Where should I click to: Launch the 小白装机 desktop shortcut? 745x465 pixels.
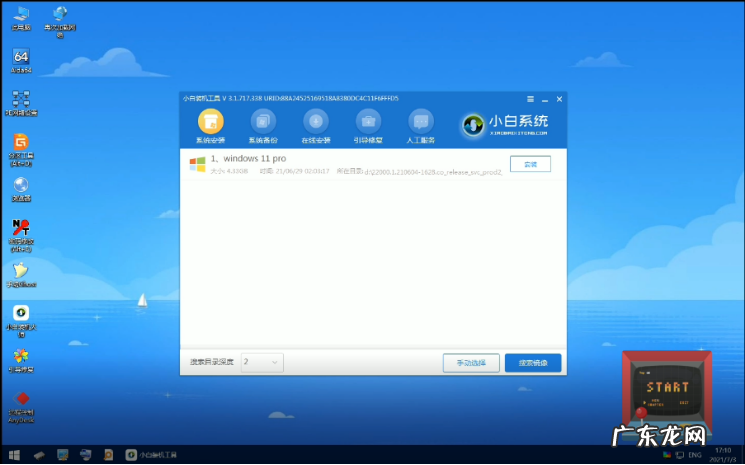click(21, 321)
